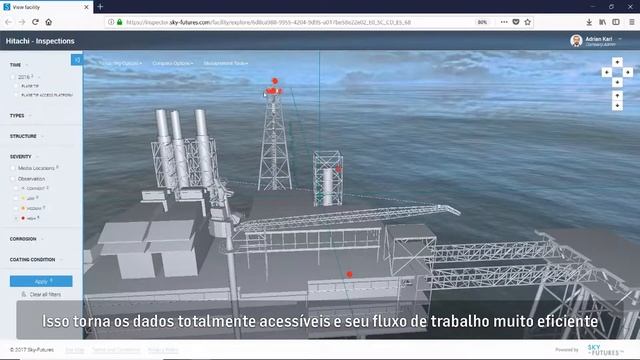The height and width of the screenshot is (360, 640).
Task: Click the Sky Futures logo in footer
Action: pos(606,350)
